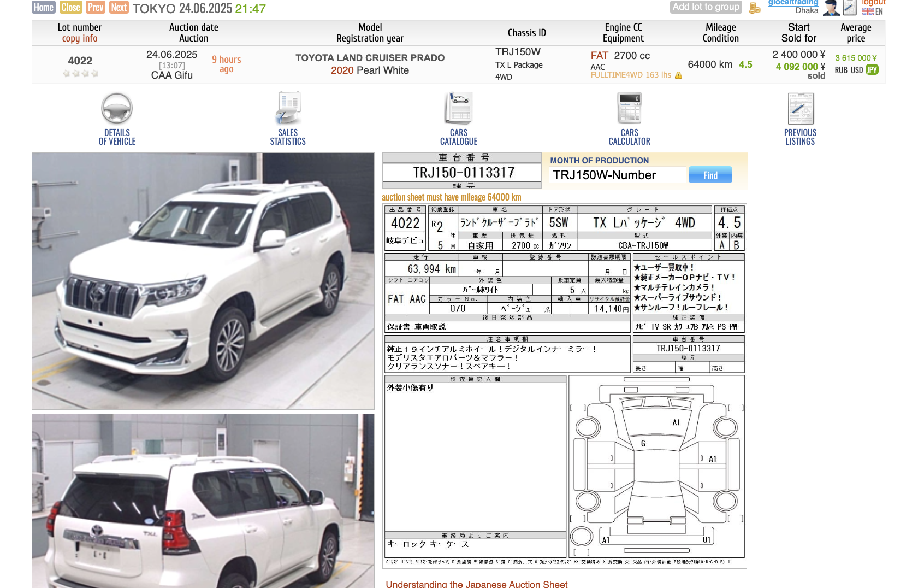924x588 pixels.
Task: Click the MONTH OF PRODUCTION heading
Action: click(x=600, y=161)
